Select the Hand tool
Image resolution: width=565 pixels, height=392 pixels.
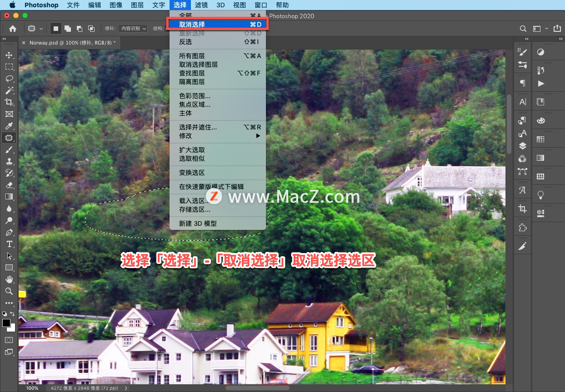(9, 279)
